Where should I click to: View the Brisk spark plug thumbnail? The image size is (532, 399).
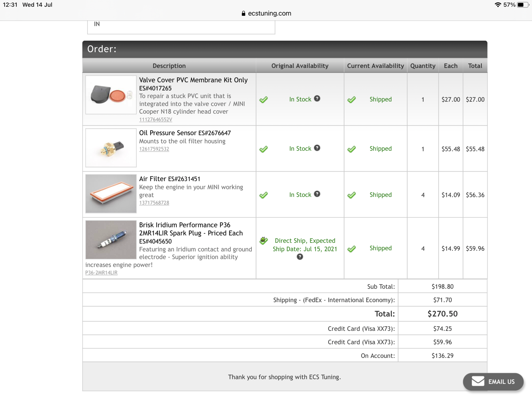111,240
